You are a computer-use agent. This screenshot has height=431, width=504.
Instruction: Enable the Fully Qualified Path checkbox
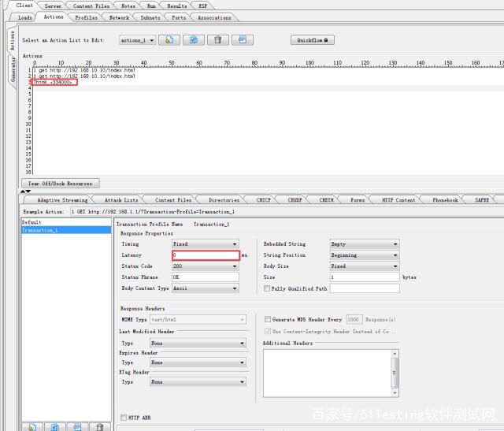267,288
